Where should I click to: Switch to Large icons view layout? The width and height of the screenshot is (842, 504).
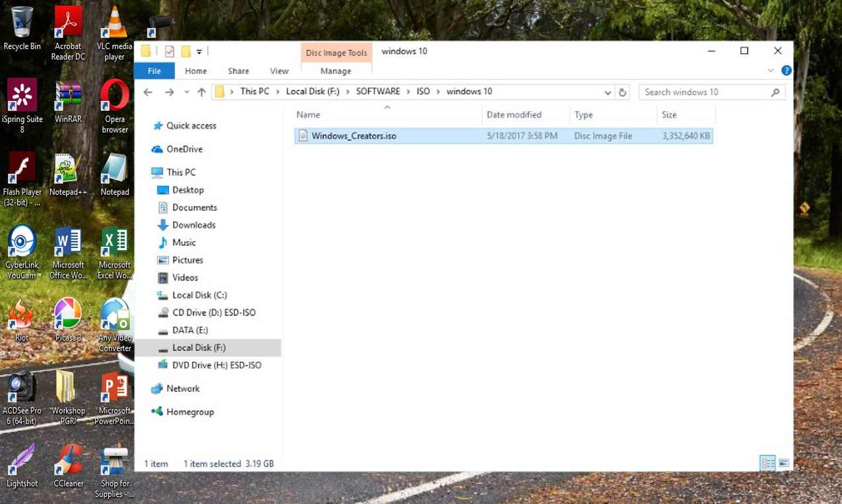point(783,463)
